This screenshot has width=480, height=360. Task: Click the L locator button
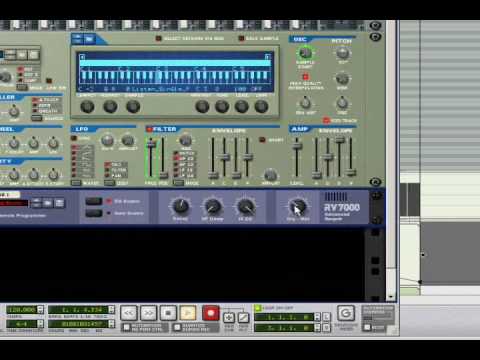tap(326, 317)
